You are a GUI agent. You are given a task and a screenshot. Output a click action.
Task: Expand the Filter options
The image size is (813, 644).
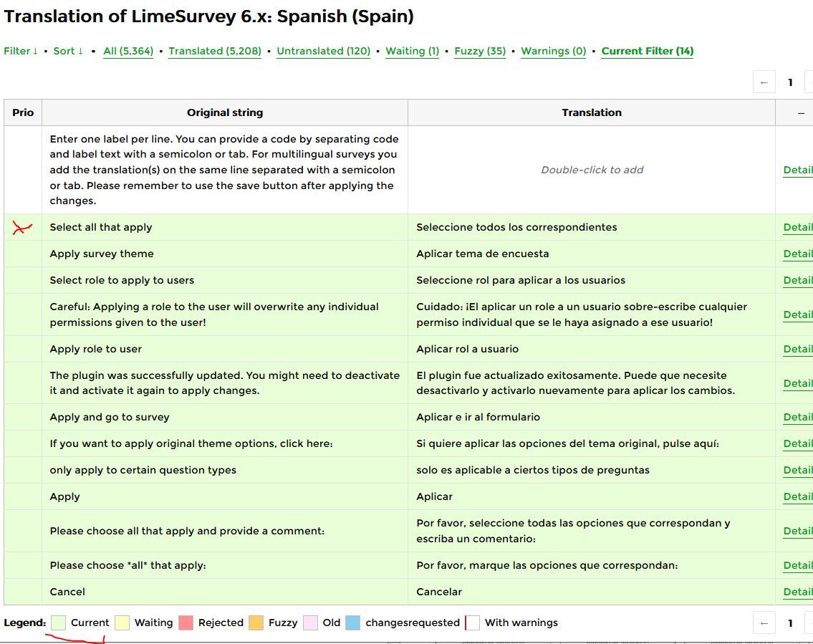pyautogui.click(x=21, y=51)
